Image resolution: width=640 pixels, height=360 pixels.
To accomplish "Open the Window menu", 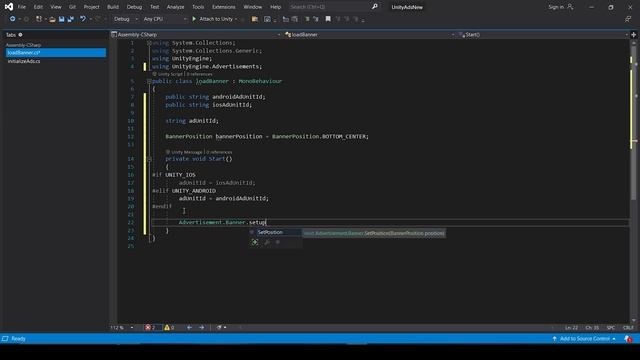I will [253, 7].
